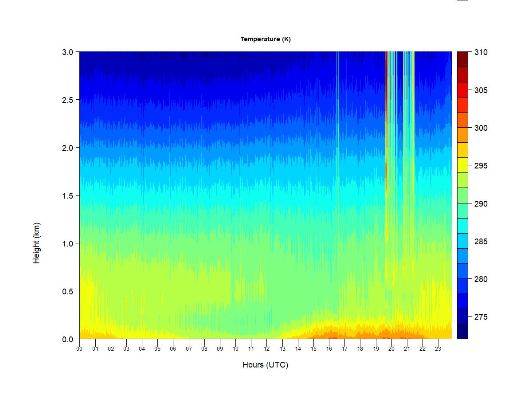Image resolution: width=532 pixels, height=399 pixels.
Task: Click the 310 colorbar label
Action: tap(481, 52)
